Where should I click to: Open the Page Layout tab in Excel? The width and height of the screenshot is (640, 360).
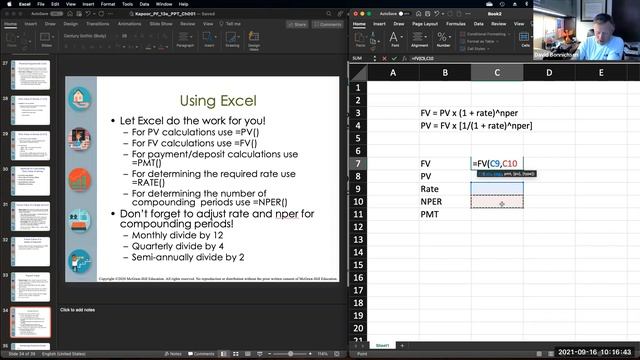click(x=425, y=24)
